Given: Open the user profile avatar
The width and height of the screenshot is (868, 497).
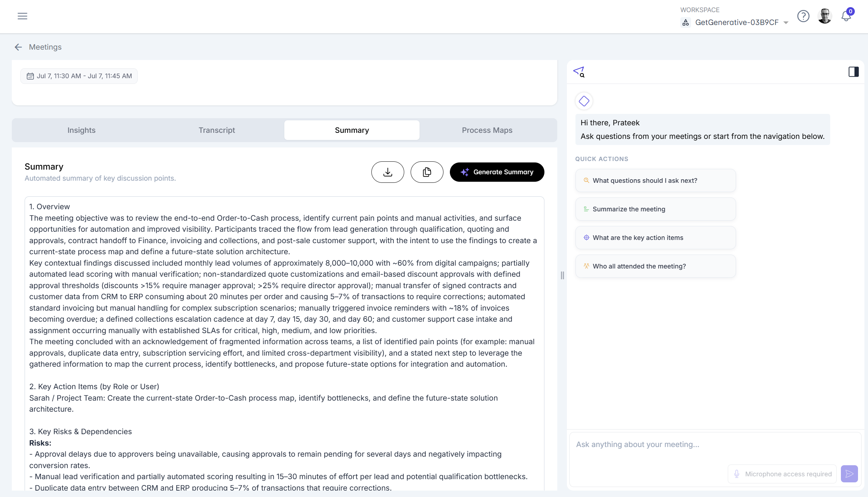Looking at the screenshot, I should [824, 16].
